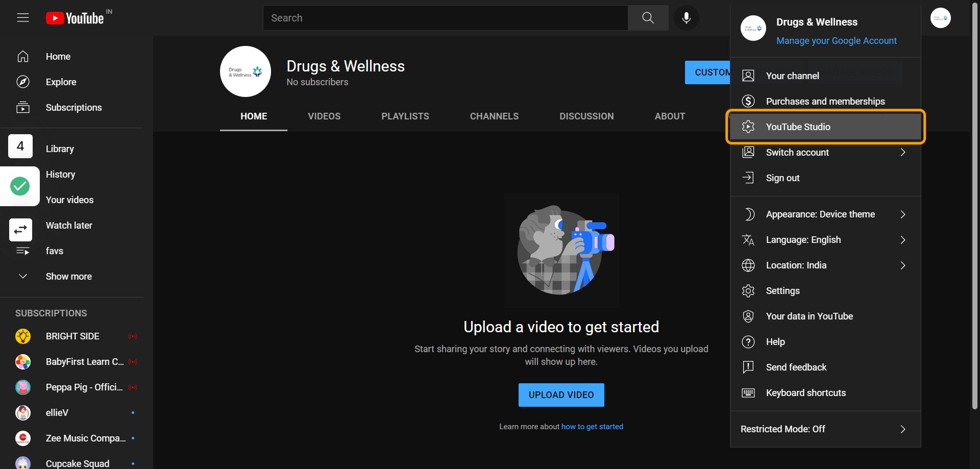Click the UPLOAD VIDEO button

(561, 395)
